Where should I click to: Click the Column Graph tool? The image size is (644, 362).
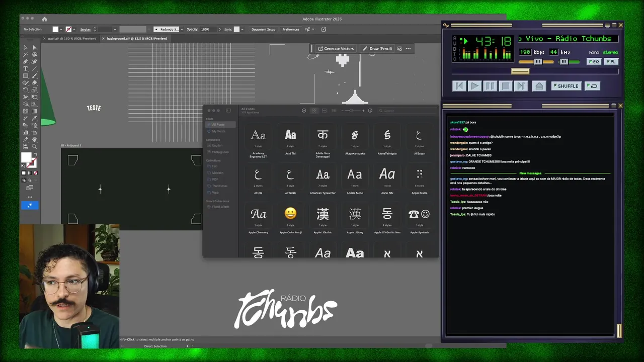coord(25,132)
